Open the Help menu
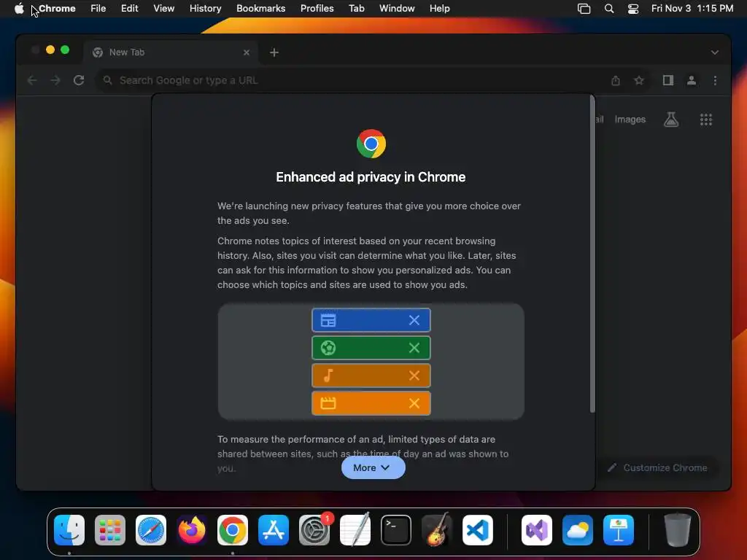 coord(439,9)
